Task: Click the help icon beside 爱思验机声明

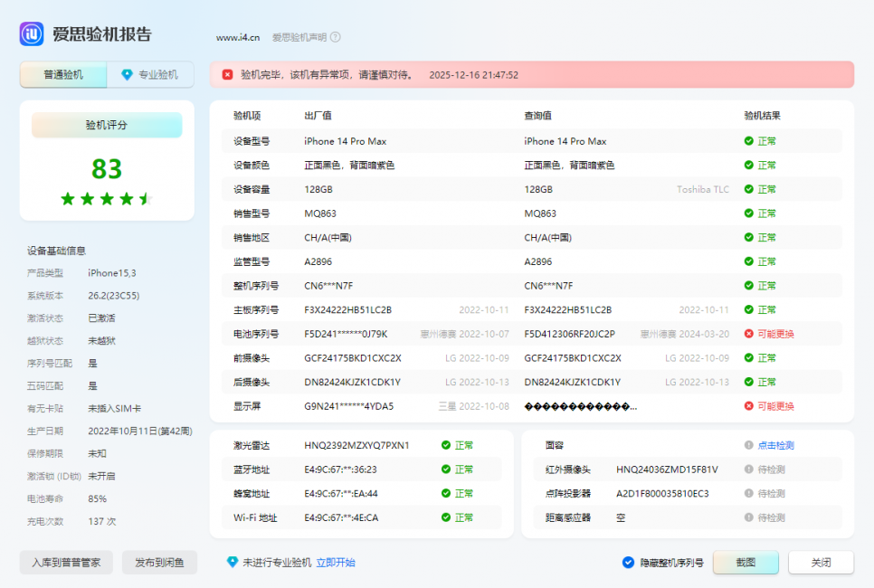Action: pos(335,37)
